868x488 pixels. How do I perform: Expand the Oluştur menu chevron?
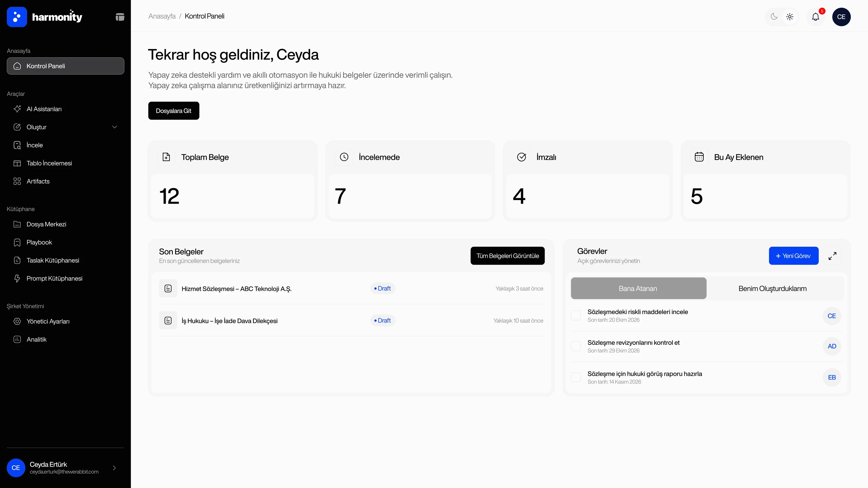click(x=114, y=127)
